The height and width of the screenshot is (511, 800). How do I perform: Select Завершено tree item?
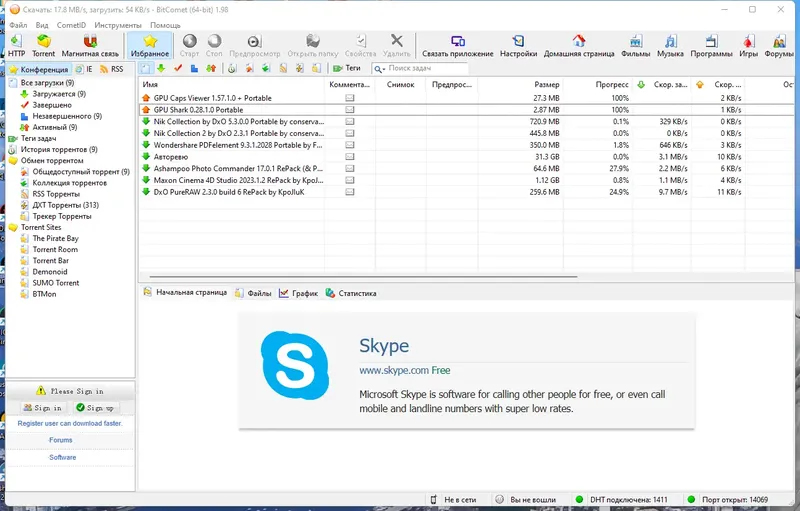(x=52, y=105)
